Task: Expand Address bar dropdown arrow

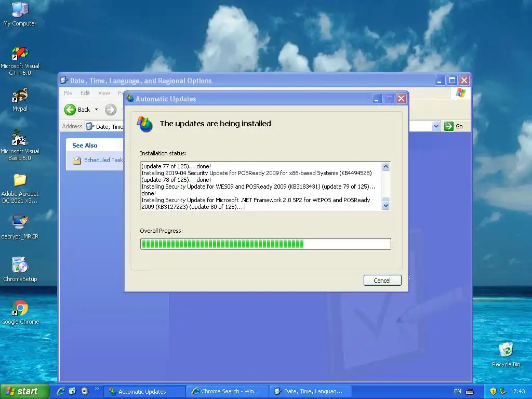Action: 436,126
